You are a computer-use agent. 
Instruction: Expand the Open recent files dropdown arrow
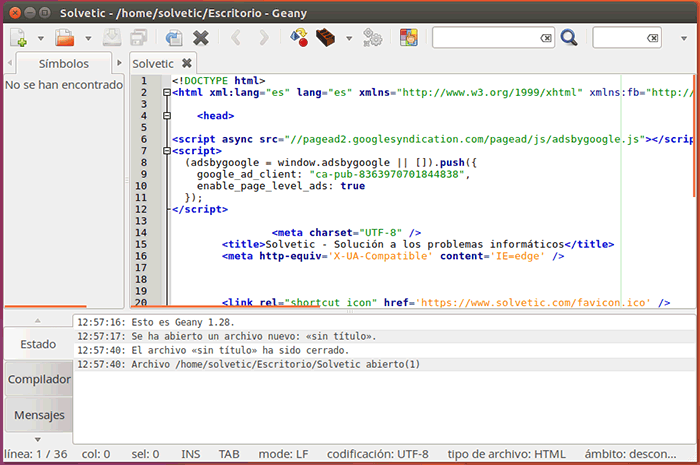point(88,39)
